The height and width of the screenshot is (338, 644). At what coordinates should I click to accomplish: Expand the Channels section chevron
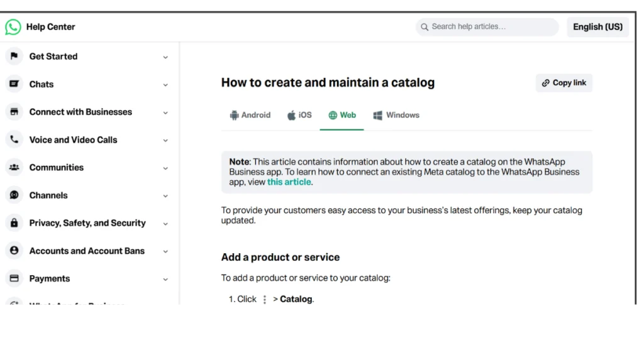[x=165, y=196]
